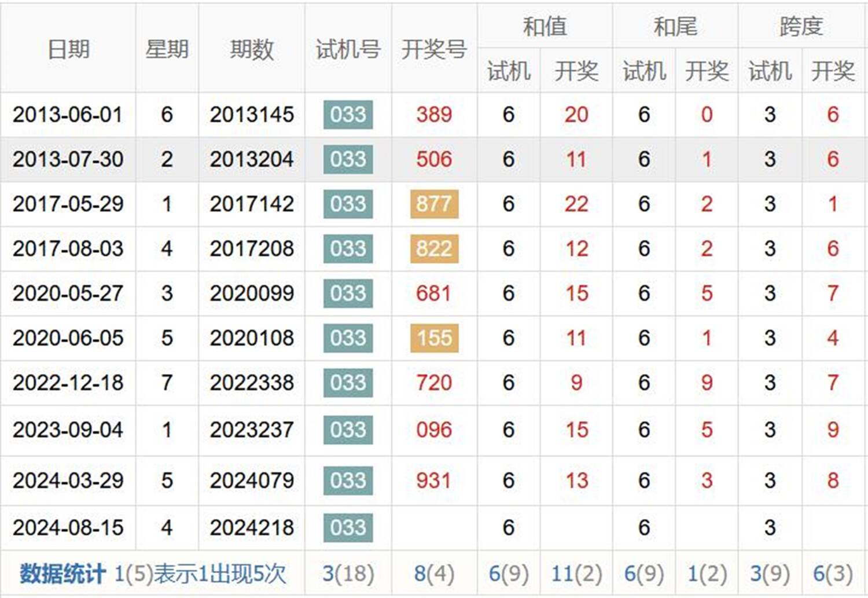Click the 033 badge in the 2024-08-15 row
868x598 pixels.
(348, 527)
